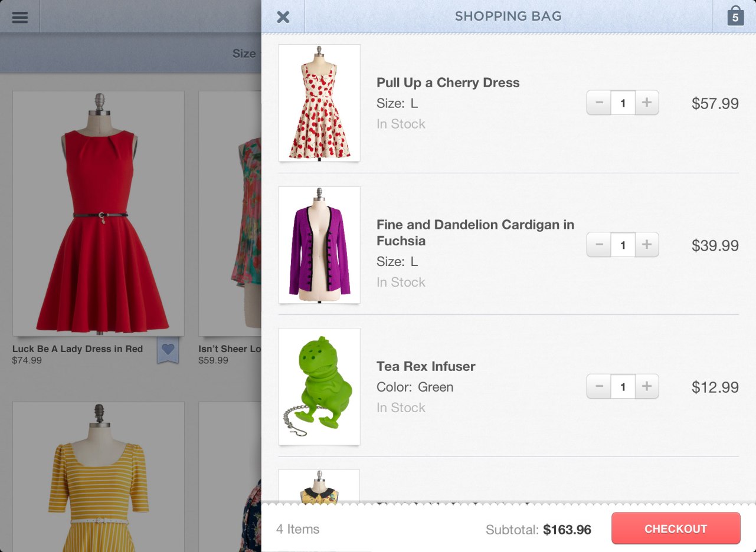
Task: Open the Pull Up a Cherry Dress thumbnail
Action: click(x=319, y=103)
